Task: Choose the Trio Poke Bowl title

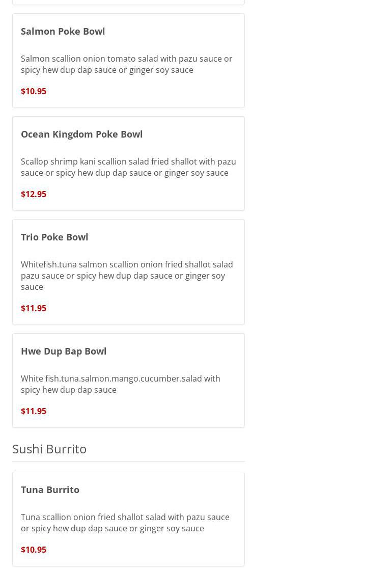Action: [x=54, y=237]
